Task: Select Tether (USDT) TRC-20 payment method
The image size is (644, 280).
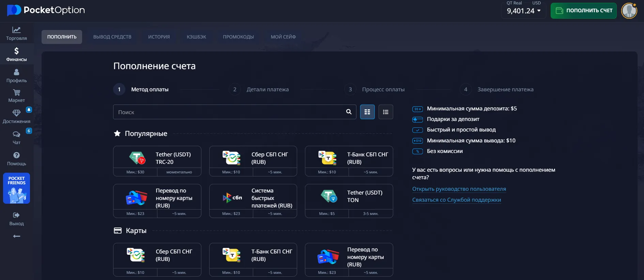Action: click(157, 158)
